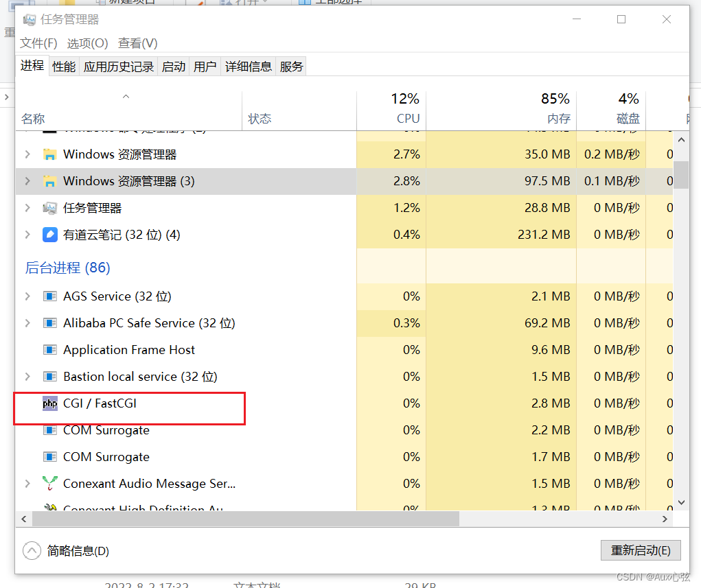701x588 pixels.
Task: Click the 1.7 MB COM Surrogate icon
Action: point(49,457)
